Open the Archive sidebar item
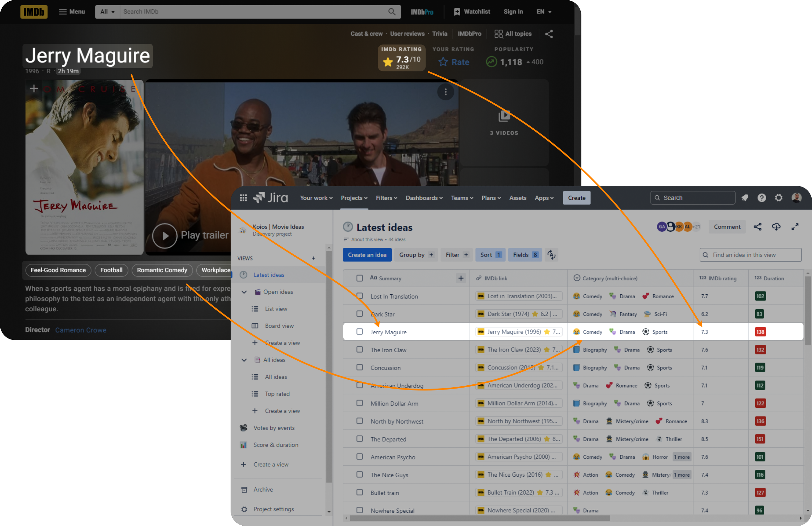The width and height of the screenshot is (812, 526). pos(263,490)
